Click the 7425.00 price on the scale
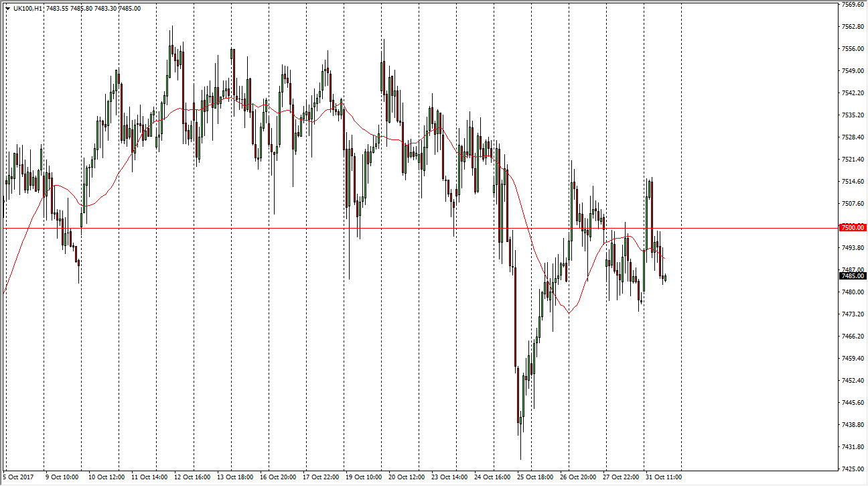Viewport: 868px width, 486px height. (x=853, y=469)
